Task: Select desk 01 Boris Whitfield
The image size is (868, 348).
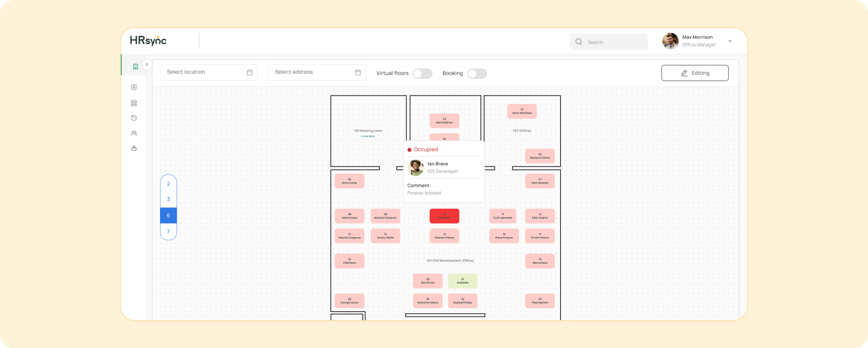Action: coord(522,111)
